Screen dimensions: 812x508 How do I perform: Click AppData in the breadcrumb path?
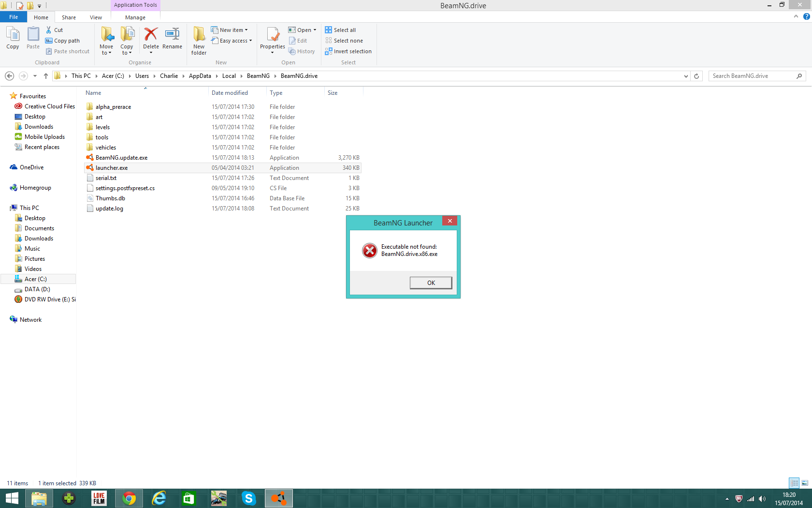pos(200,76)
